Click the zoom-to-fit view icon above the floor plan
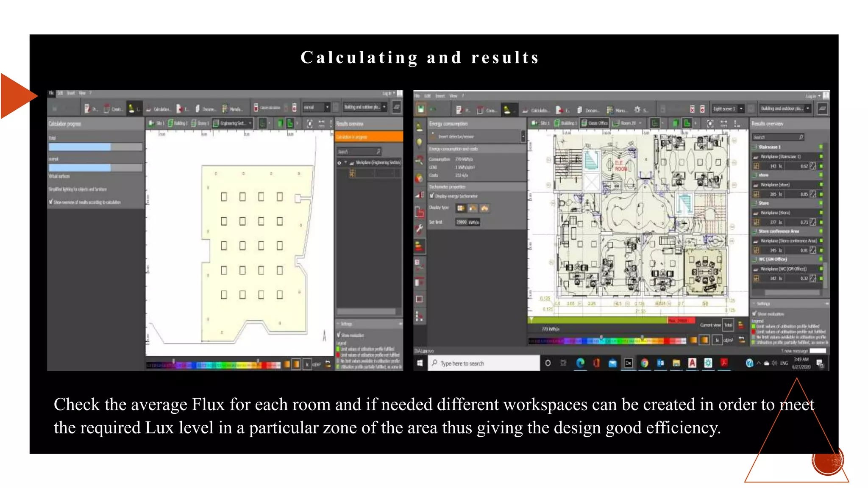 pyautogui.click(x=710, y=123)
